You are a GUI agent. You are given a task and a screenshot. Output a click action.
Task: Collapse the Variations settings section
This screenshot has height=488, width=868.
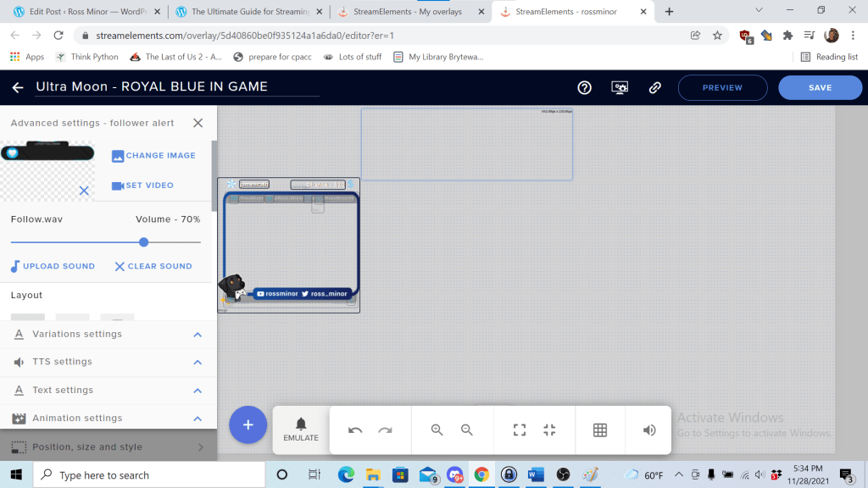click(197, 334)
